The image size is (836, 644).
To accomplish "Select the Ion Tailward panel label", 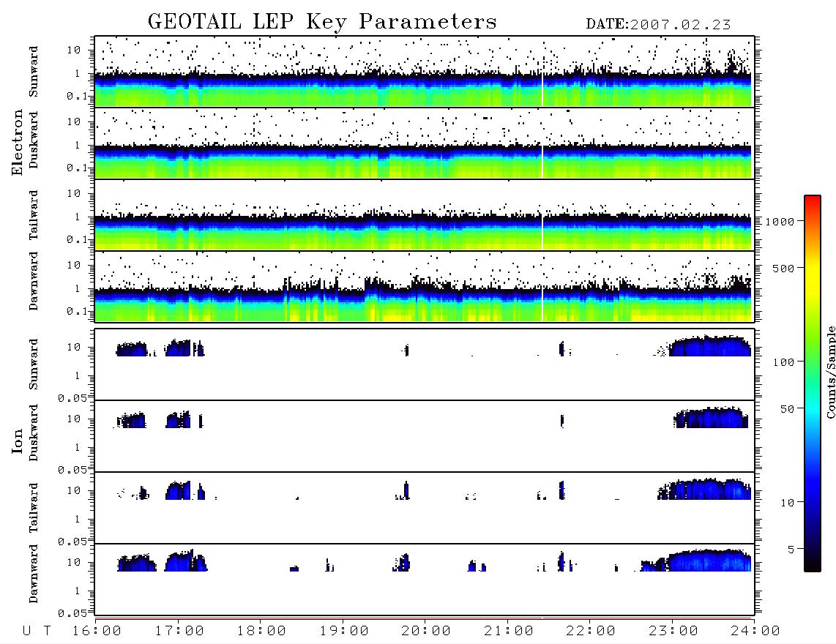I will pos(34,508).
